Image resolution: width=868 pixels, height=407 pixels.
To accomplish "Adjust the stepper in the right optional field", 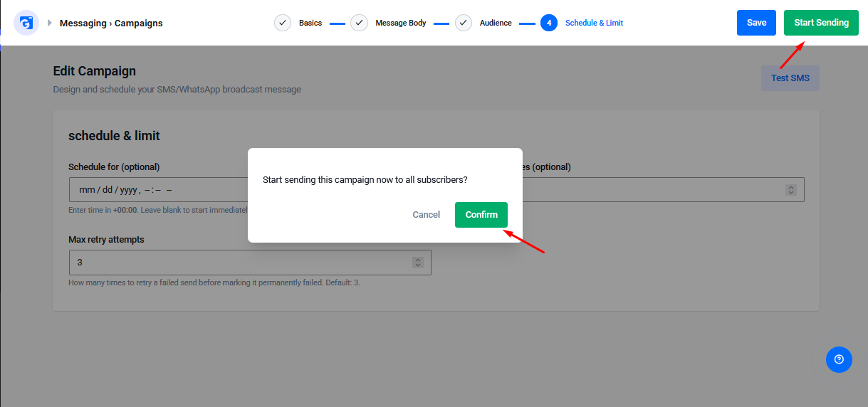I will click(790, 190).
